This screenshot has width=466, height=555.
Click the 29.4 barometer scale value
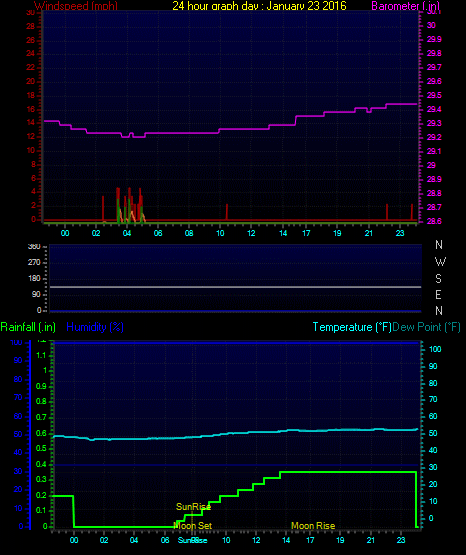pyautogui.click(x=434, y=109)
